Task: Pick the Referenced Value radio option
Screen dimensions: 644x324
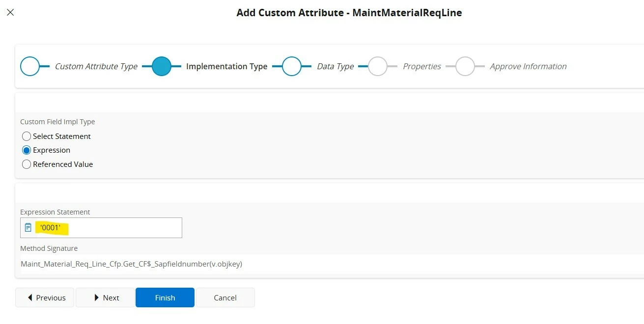Action: pos(27,164)
